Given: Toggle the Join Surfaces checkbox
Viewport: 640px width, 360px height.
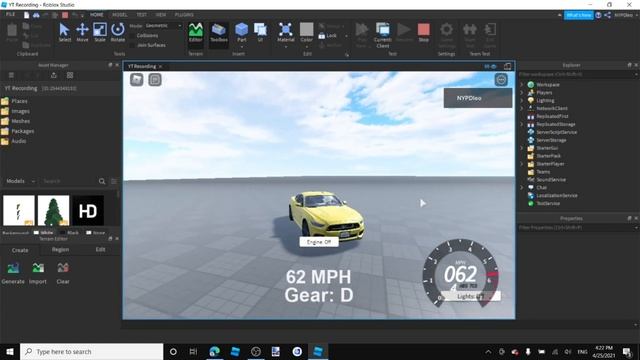Looking at the screenshot, I should click(132, 45).
